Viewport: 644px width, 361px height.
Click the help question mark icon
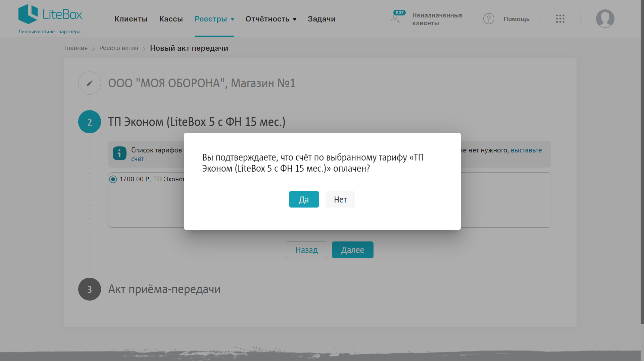(489, 19)
